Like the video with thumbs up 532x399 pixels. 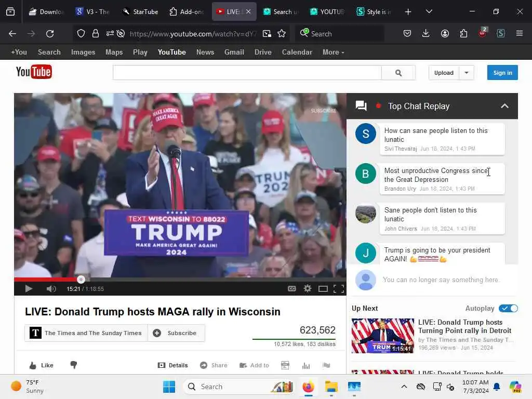(42, 365)
